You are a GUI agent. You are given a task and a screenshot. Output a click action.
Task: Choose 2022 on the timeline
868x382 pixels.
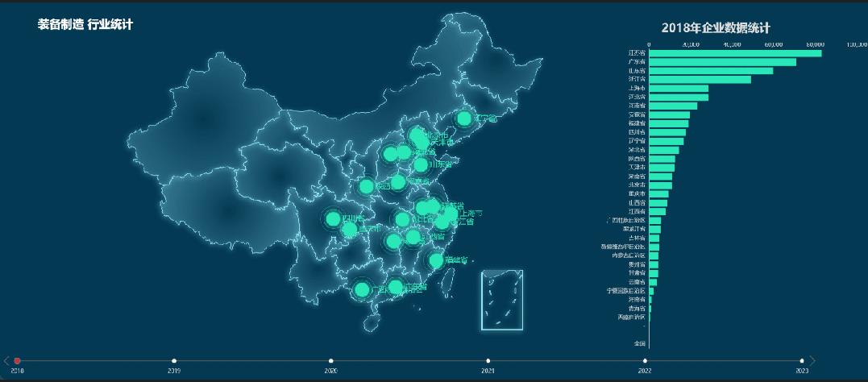pyautogui.click(x=645, y=360)
